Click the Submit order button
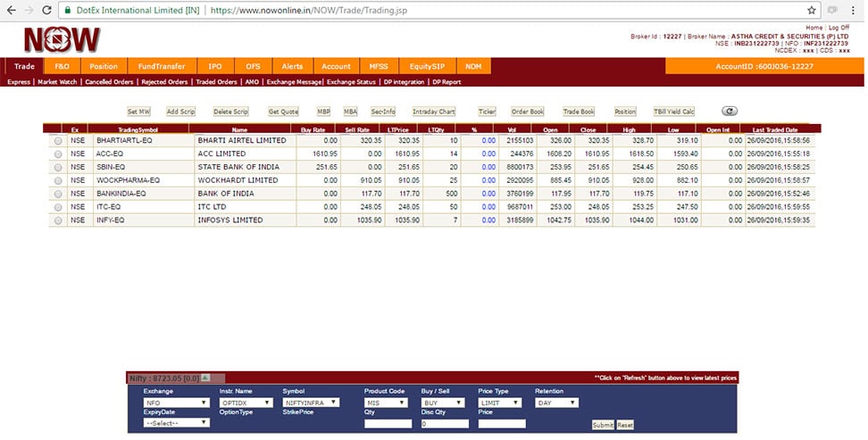The image size is (868, 440). tap(603, 425)
